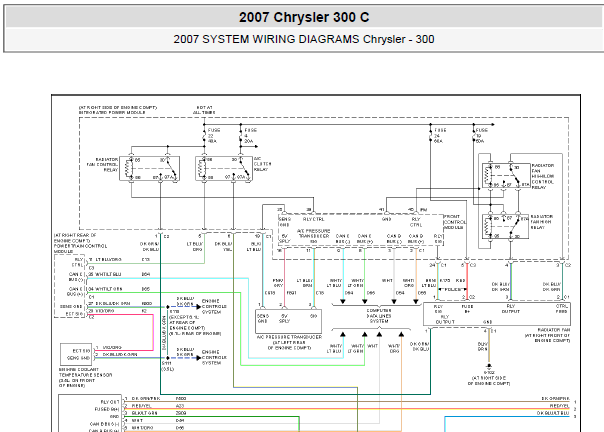Click the 'COMPUTER DATA LINES SYSTEM' label
This screenshot has height=432, width=604.
click(x=379, y=316)
